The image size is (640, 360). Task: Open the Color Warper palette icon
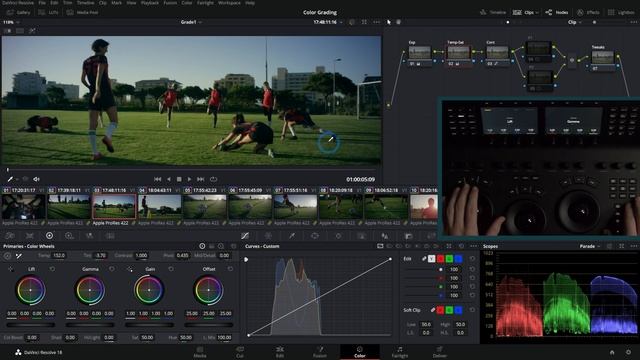click(268, 236)
